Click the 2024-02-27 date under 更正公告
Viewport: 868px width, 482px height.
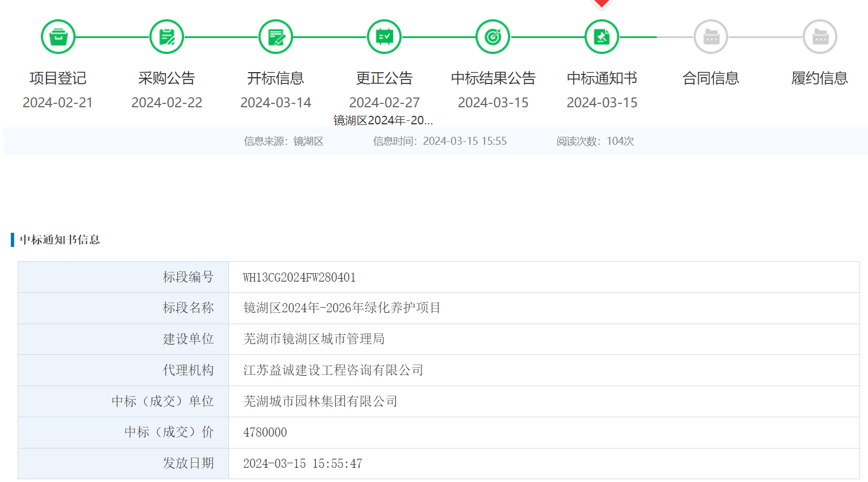[384, 103]
